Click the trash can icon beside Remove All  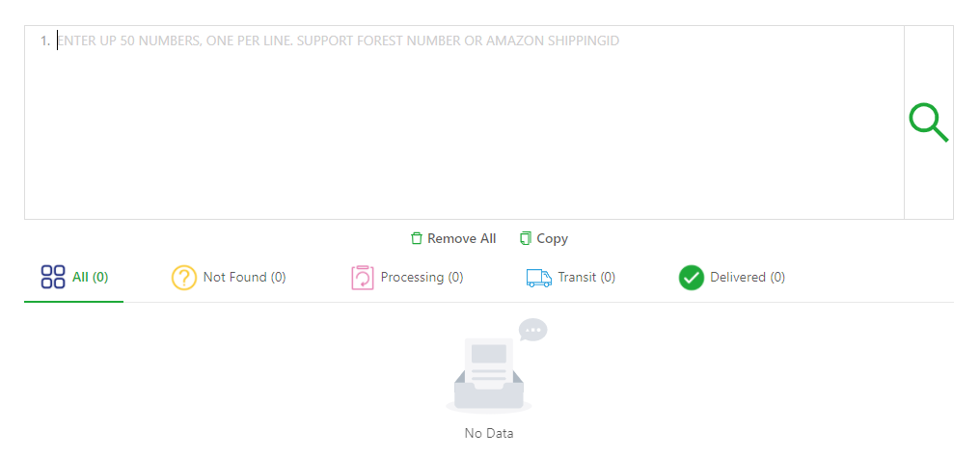[417, 238]
